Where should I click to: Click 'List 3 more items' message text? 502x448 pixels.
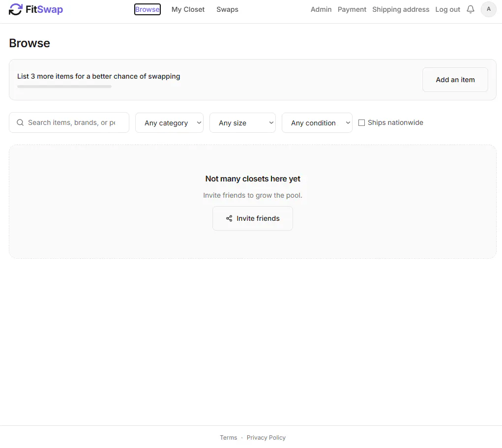pos(99,76)
